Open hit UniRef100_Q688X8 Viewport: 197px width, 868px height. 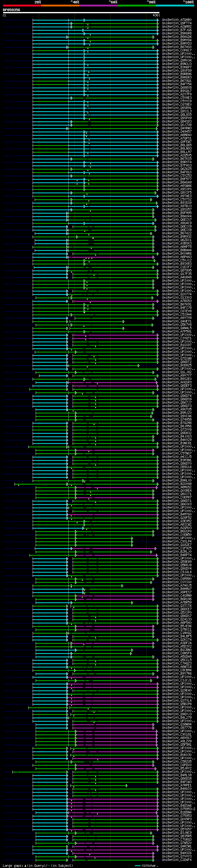176,88
